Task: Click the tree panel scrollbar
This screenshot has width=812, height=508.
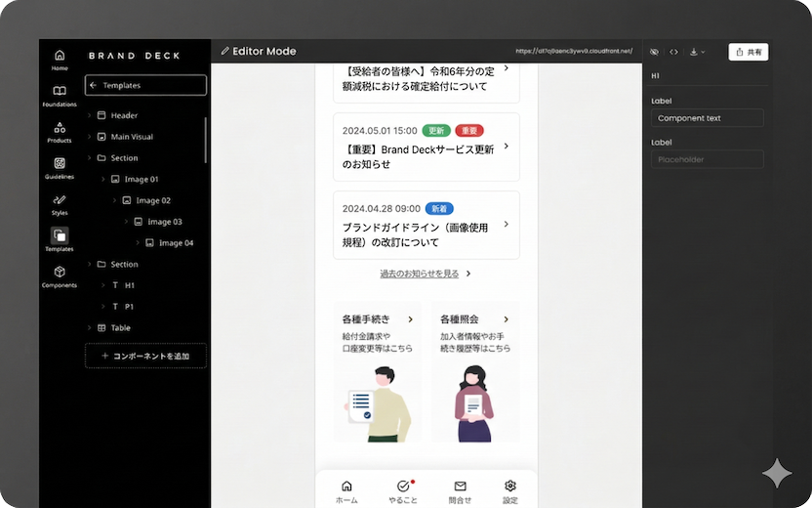Action: click(206, 140)
